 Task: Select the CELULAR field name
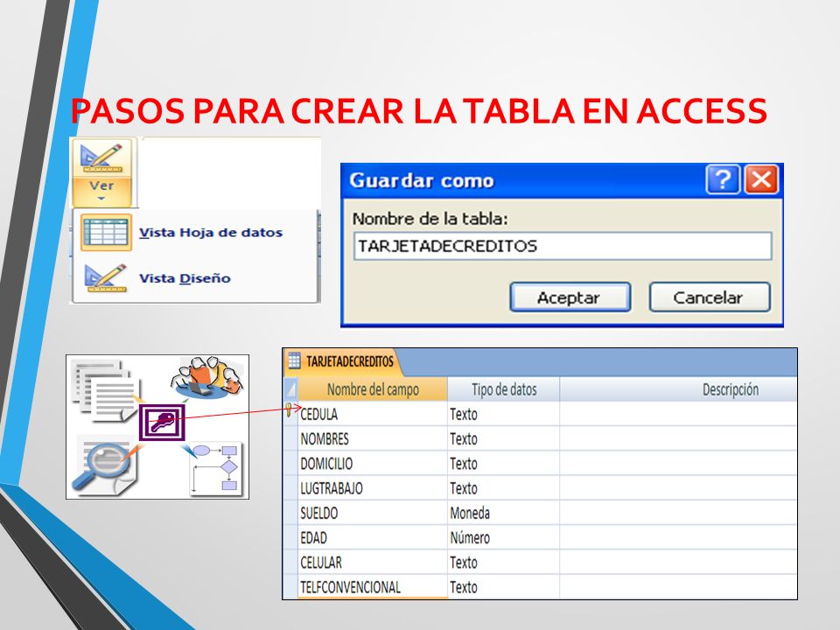pyautogui.click(x=321, y=563)
